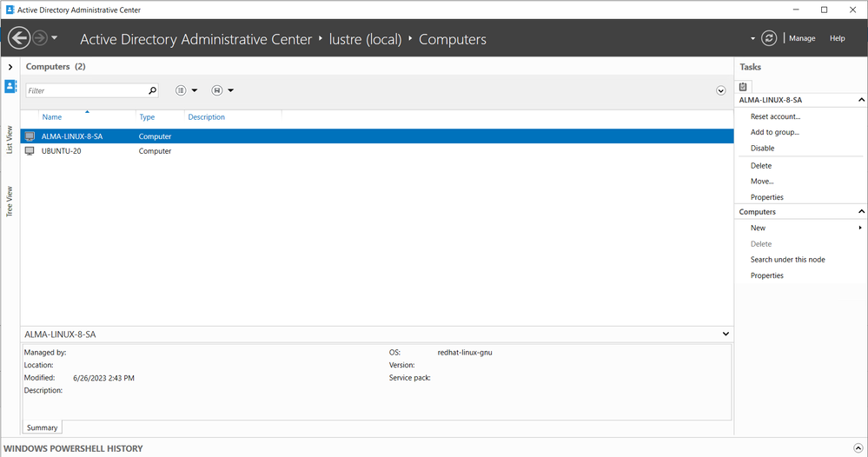The image size is (868, 457).
Task: Open saved queries dropdown arrow
Action: pos(231,90)
